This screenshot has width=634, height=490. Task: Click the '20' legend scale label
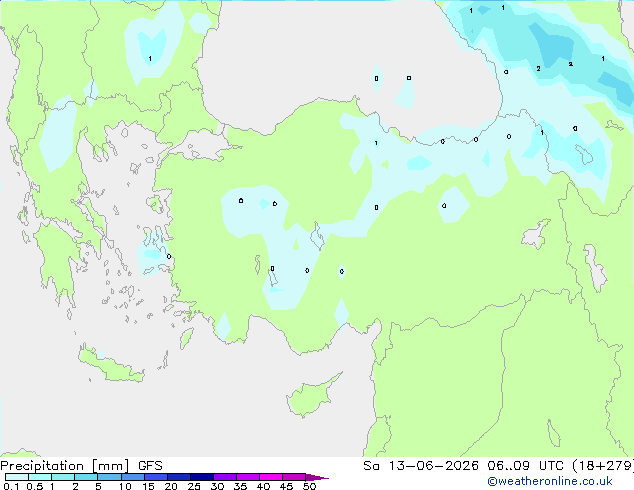click(171, 486)
